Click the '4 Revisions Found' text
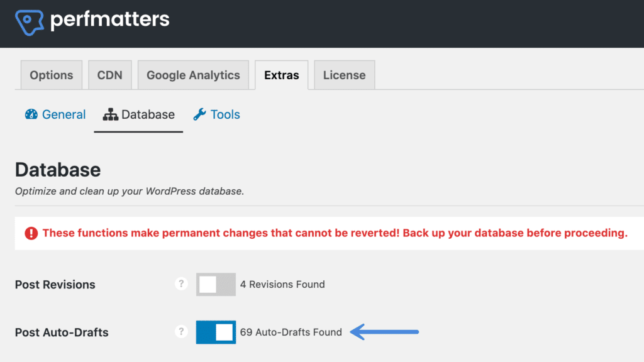Screen dimensions: 644x362 pos(282,285)
